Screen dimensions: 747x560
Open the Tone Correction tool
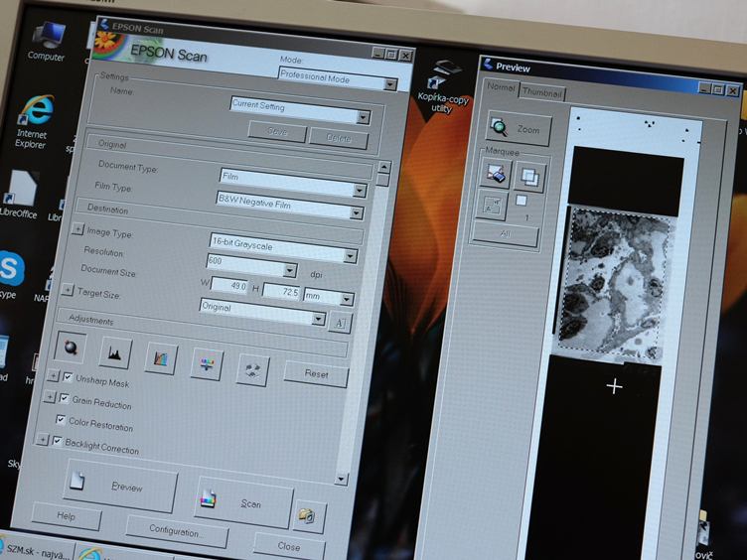(x=161, y=358)
